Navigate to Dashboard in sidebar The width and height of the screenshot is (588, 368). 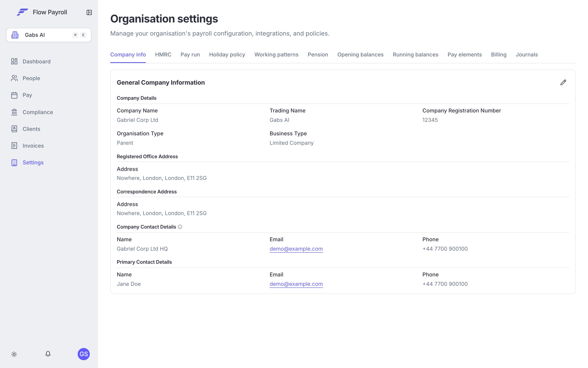click(x=37, y=61)
